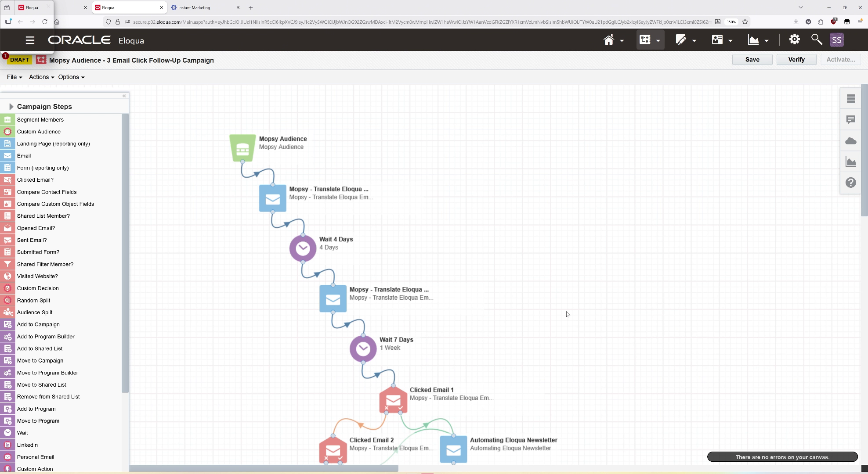868x474 pixels.
Task: Open the Actions menu
Action: click(41, 77)
